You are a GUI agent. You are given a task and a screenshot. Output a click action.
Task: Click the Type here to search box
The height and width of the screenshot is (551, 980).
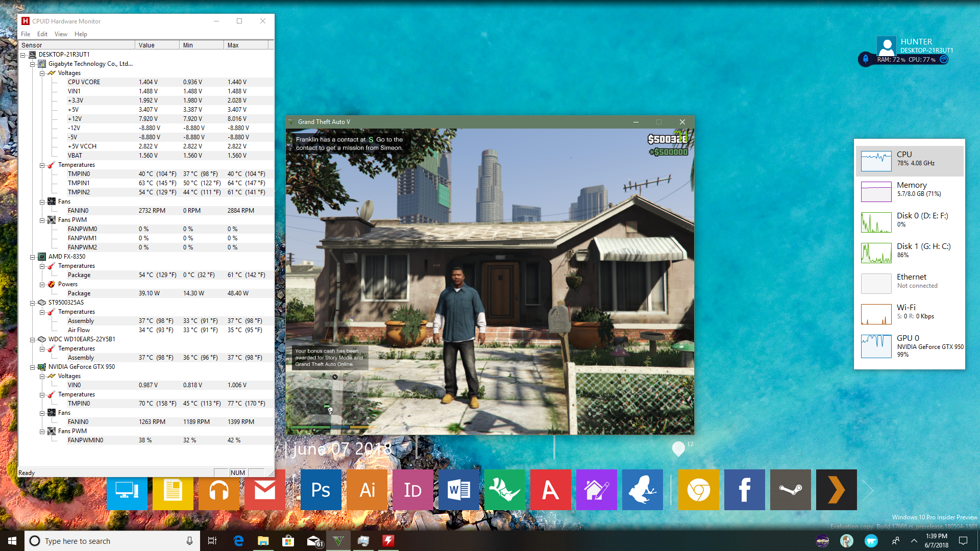[112, 541]
